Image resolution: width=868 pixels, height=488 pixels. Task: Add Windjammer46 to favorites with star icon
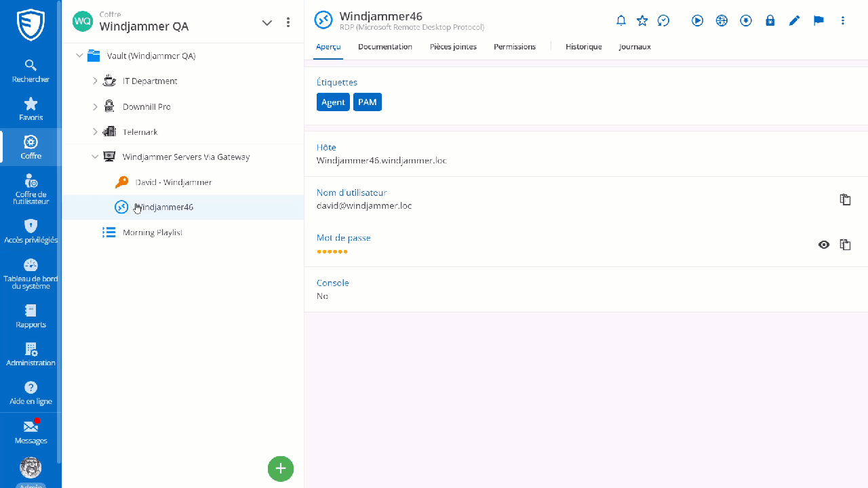click(642, 21)
